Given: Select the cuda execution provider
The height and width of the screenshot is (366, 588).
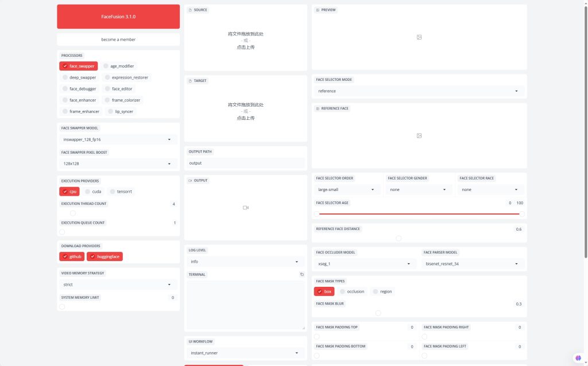Looking at the screenshot, I should click(x=93, y=192).
